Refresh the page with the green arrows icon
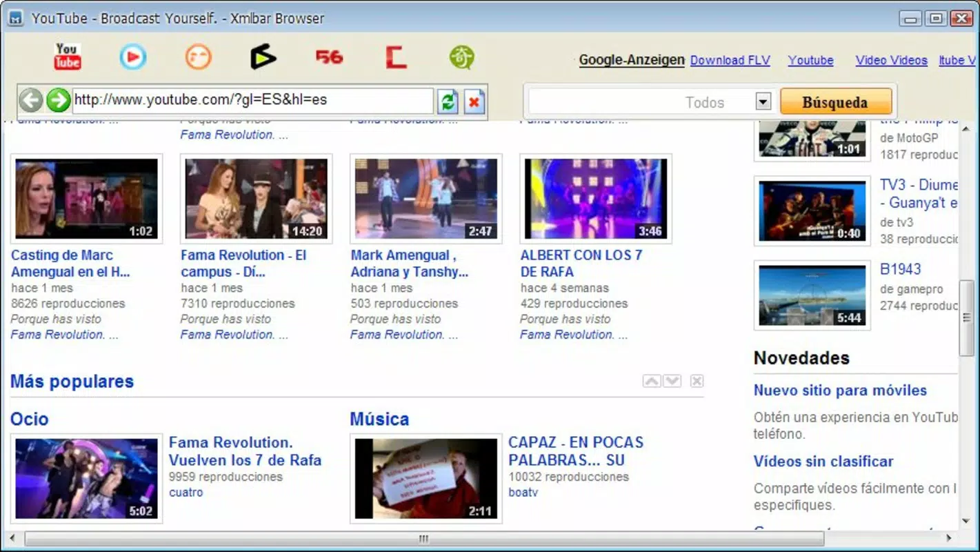 coord(448,102)
